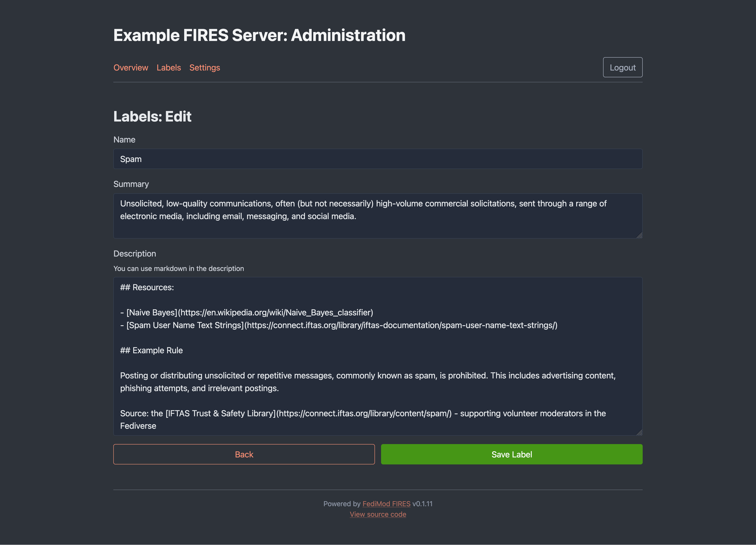Place cursor on the '## Example Rule' line

point(152,351)
